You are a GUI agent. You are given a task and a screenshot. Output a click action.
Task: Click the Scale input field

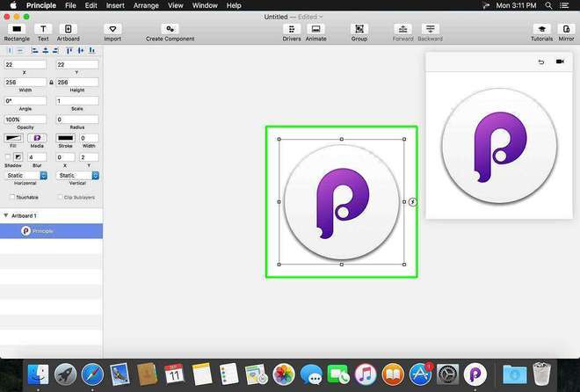pyautogui.click(x=77, y=100)
